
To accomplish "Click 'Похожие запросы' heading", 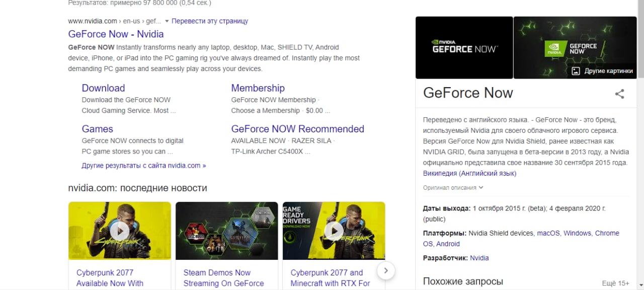I will click(x=463, y=281).
